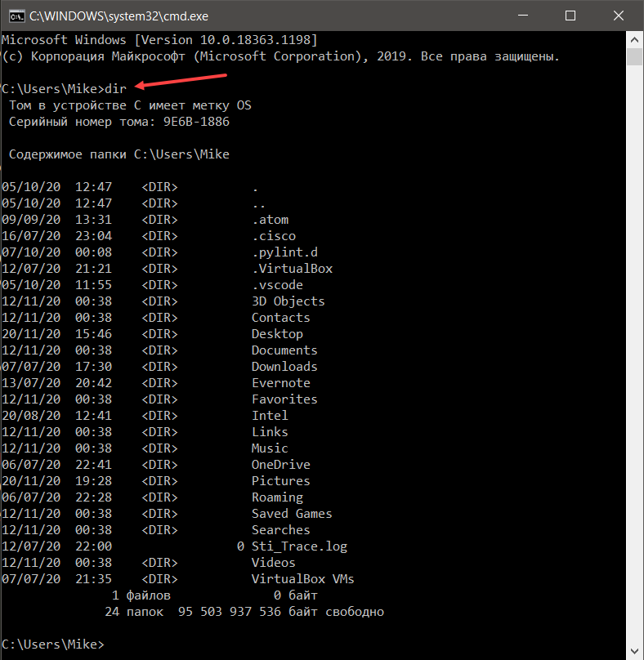Click the Sti_Trace.log file name
644x660 pixels.
299,546
